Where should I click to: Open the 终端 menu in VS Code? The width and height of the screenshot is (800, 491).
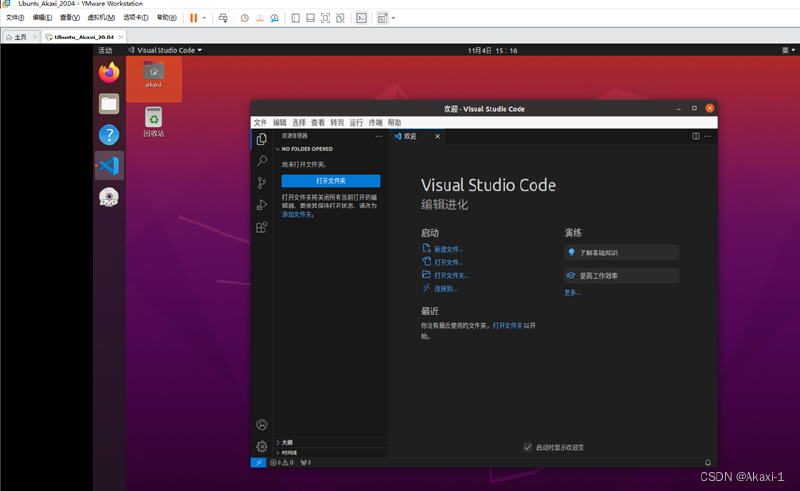pyautogui.click(x=376, y=122)
